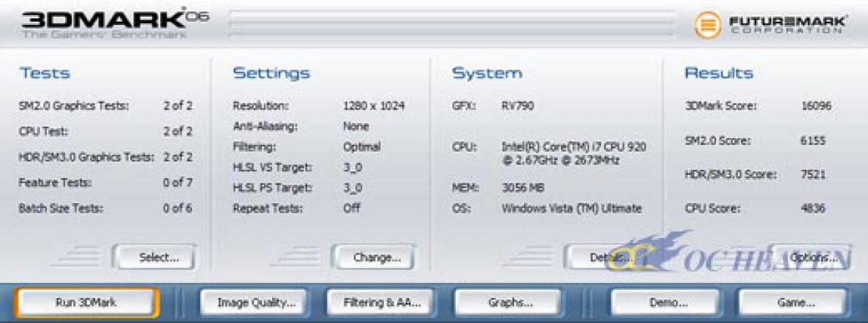The width and height of the screenshot is (868, 323).
Task: Click the Futuremark Corporation wordmark
Action: pos(787,26)
